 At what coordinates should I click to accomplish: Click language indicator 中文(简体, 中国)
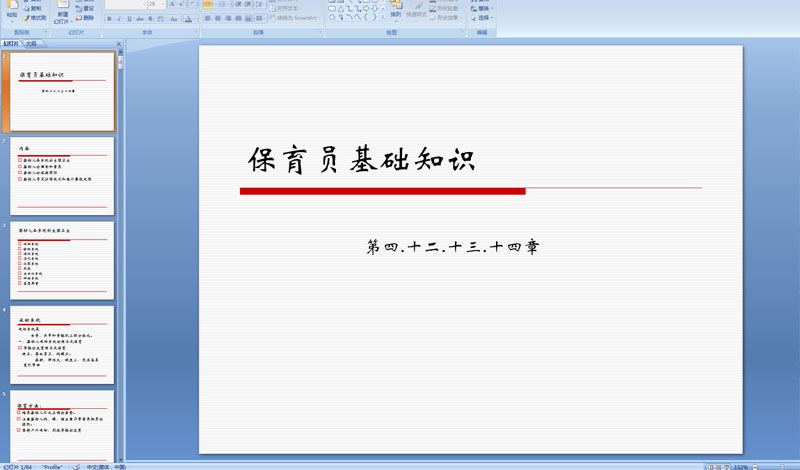(106, 467)
